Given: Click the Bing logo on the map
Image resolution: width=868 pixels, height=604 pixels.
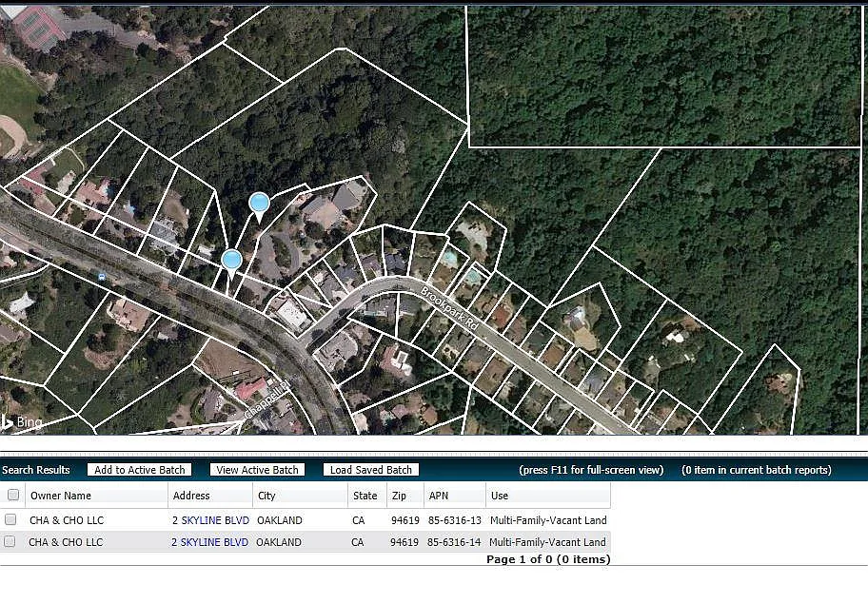Looking at the screenshot, I should (x=22, y=422).
